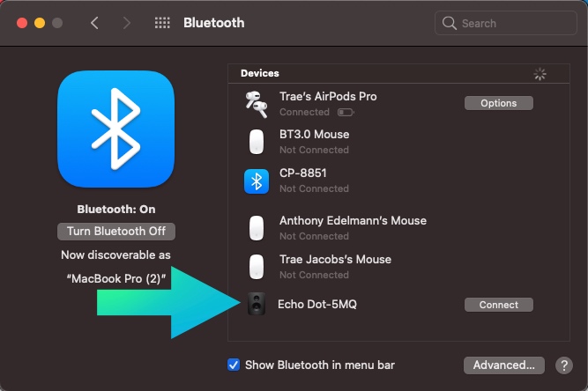Go forward using the right chevron
The image size is (588, 391).
pos(126,23)
